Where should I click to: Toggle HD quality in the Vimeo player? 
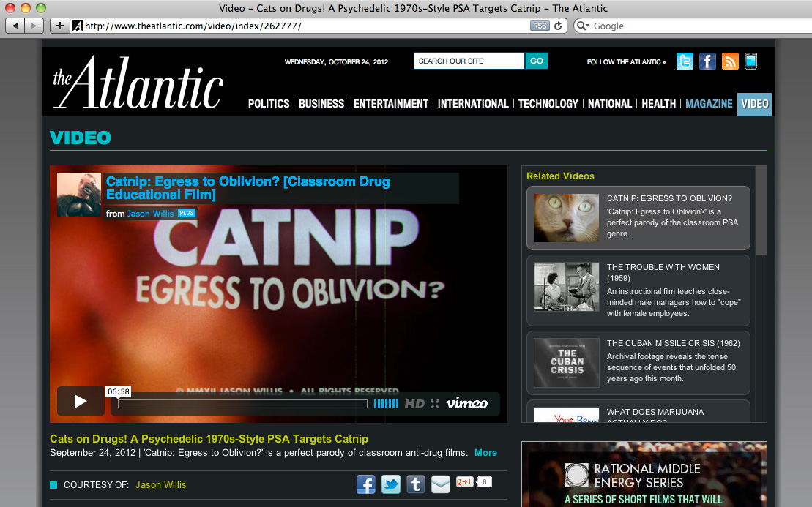(414, 404)
